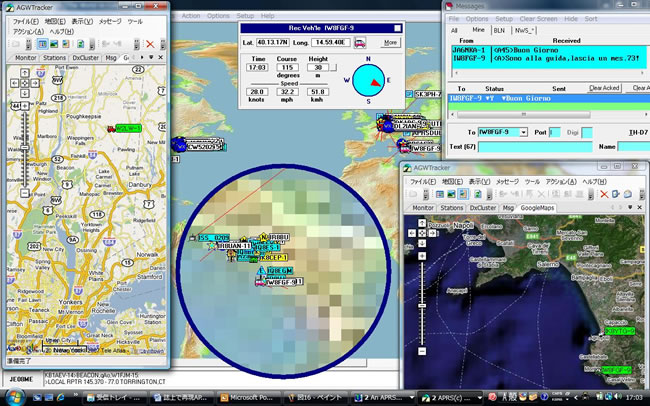Open アクション(A) menu in right AGWTracker
The height and width of the screenshot is (406, 650).
pos(561,182)
